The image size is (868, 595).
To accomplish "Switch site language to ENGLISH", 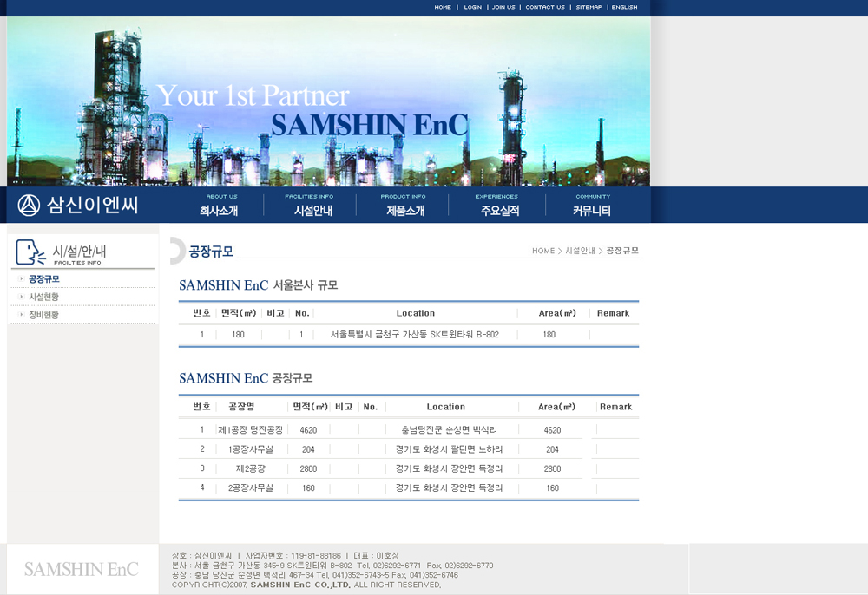I will pyautogui.click(x=624, y=7).
